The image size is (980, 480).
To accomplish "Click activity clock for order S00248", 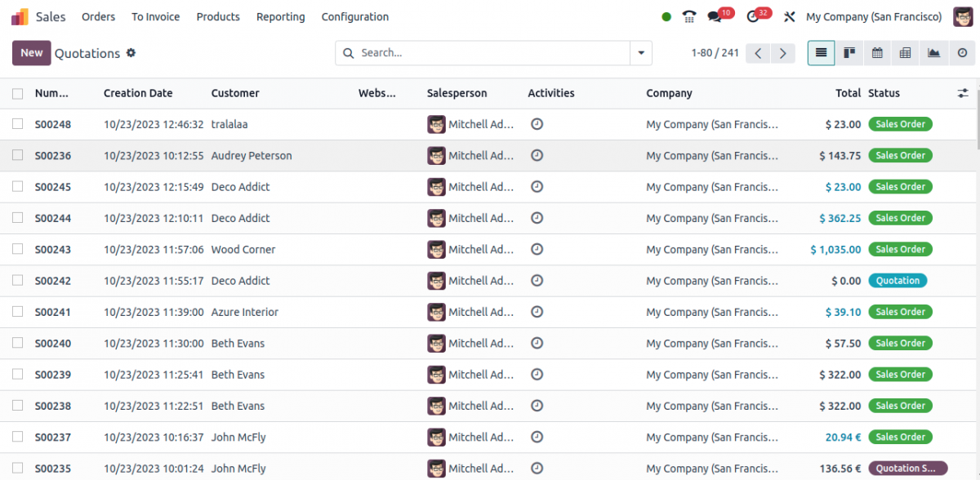I will coord(537,124).
